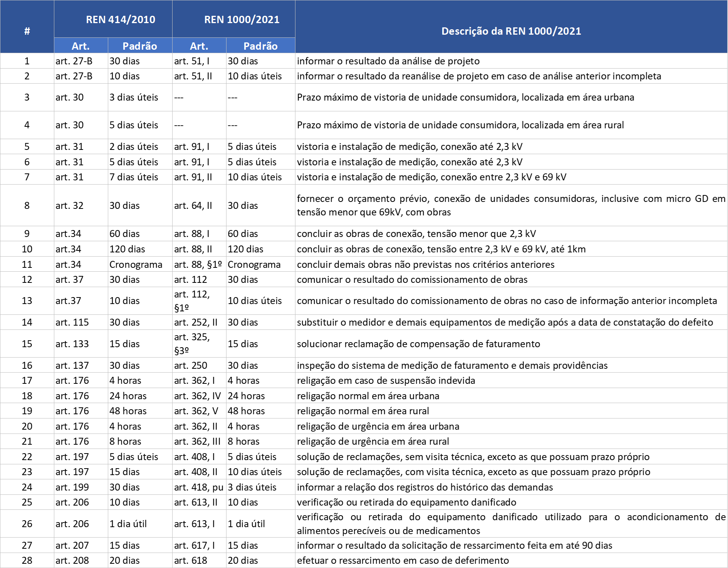Select 'solucionar reclamação de compensação de faturamento' text
The width and height of the screenshot is (728, 568).
418,344
